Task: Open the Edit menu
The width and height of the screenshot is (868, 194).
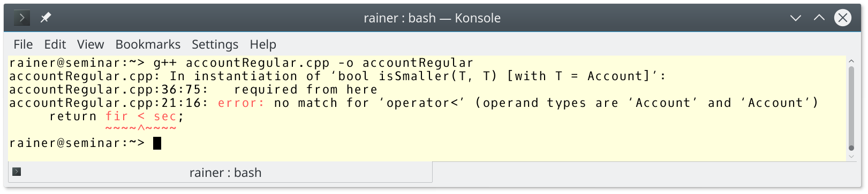Action: pyautogui.click(x=55, y=44)
